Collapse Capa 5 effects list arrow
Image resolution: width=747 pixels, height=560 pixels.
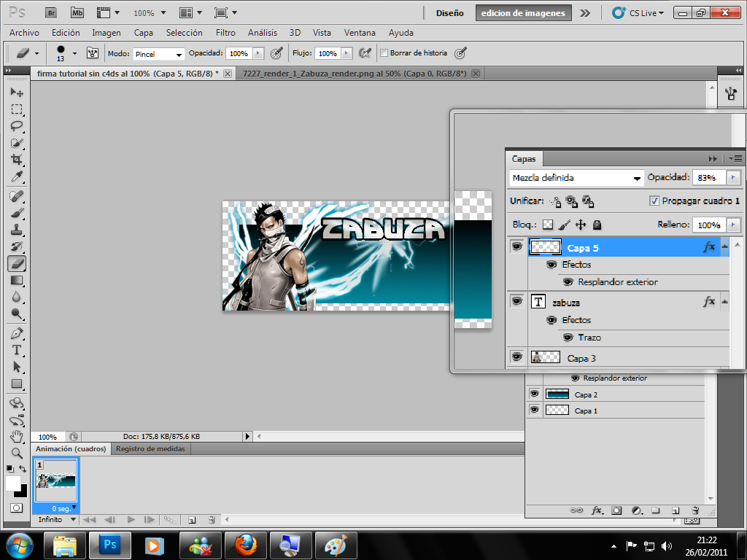tap(724, 246)
